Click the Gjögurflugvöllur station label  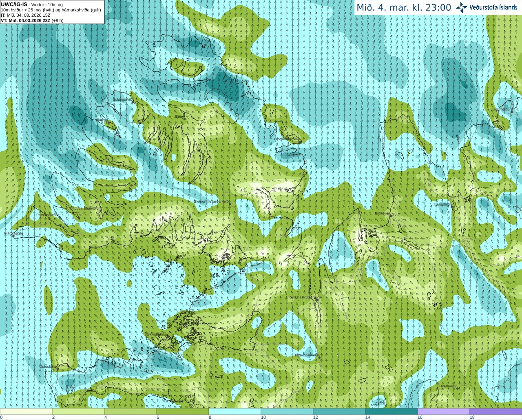[x=287, y=139]
